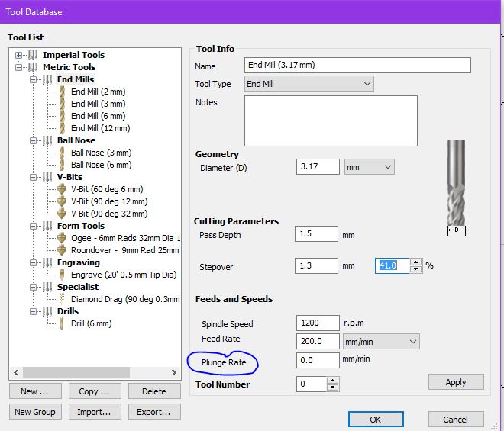Click the end mill geometry preview image
The height and width of the screenshot is (431, 504).
coord(456,188)
